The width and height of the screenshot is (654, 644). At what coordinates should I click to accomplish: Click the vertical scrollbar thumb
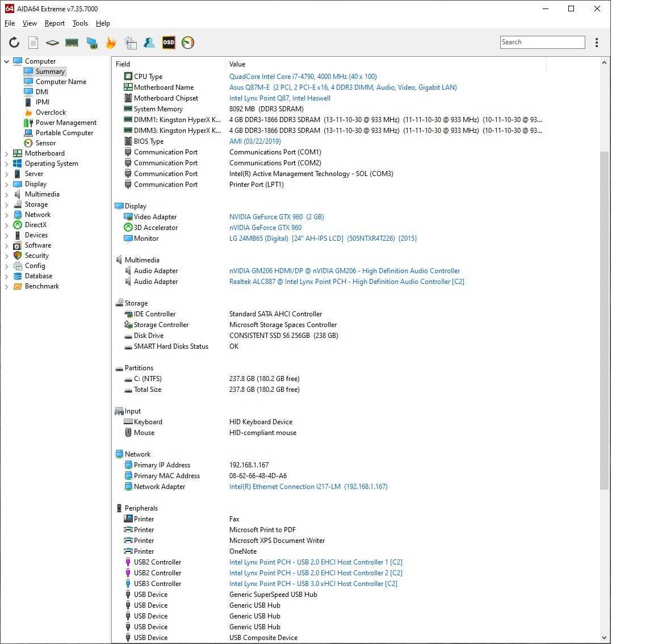[604, 320]
